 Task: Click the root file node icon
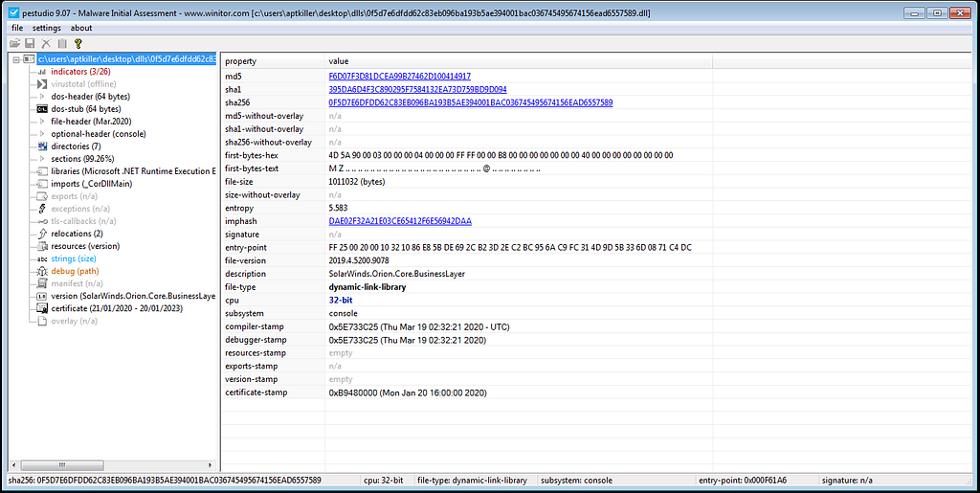click(29, 59)
